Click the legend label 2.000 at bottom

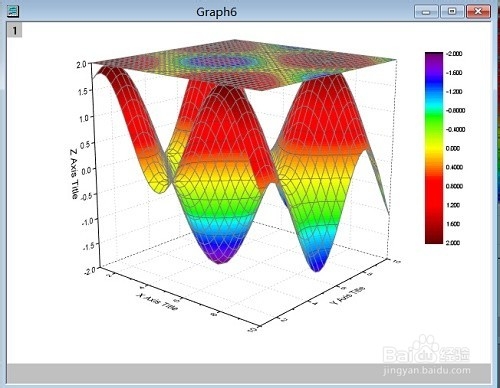coord(453,243)
